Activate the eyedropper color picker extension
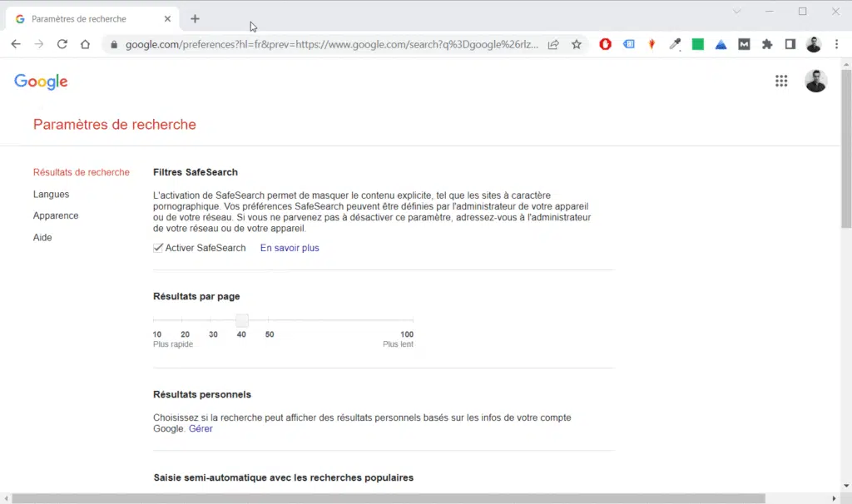This screenshot has width=852, height=504. click(x=675, y=45)
